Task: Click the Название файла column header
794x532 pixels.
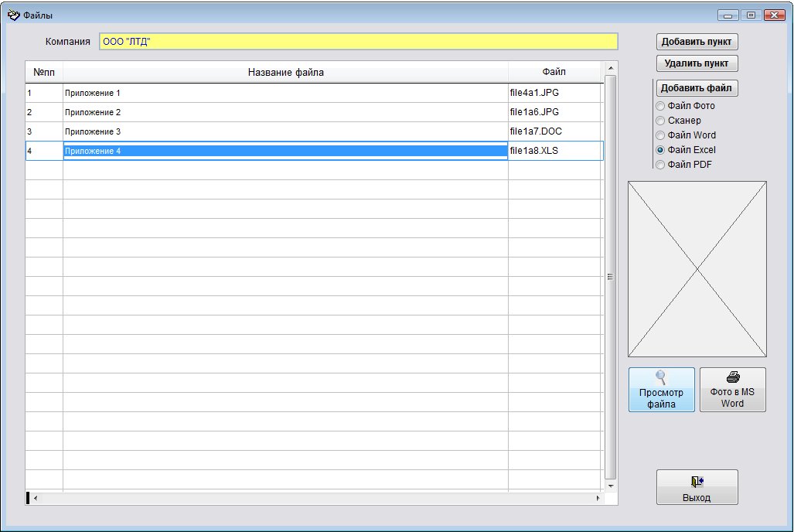Action: click(x=285, y=73)
